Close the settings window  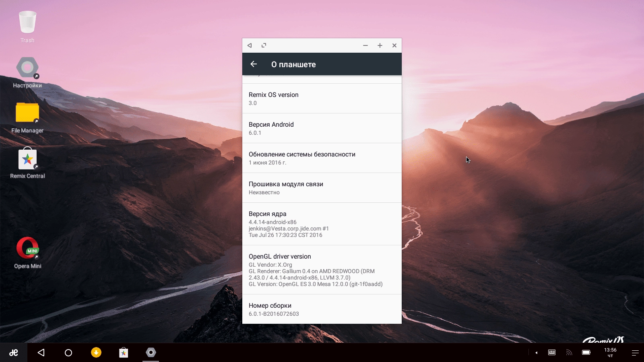[x=394, y=45]
